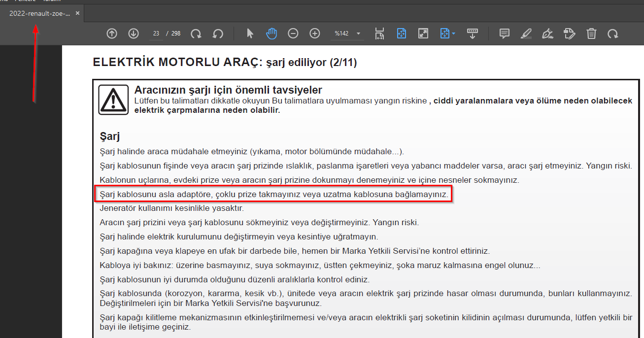Click the trash can delete icon
This screenshot has height=338, width=644.
pos(591,34)
